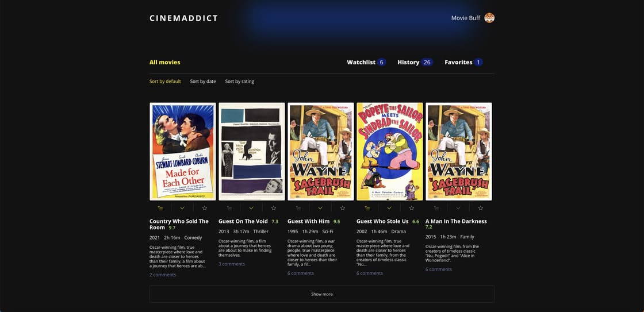Mark Country Who Sold The Room as watched
The image size is (644, 312).
[182, 208]
